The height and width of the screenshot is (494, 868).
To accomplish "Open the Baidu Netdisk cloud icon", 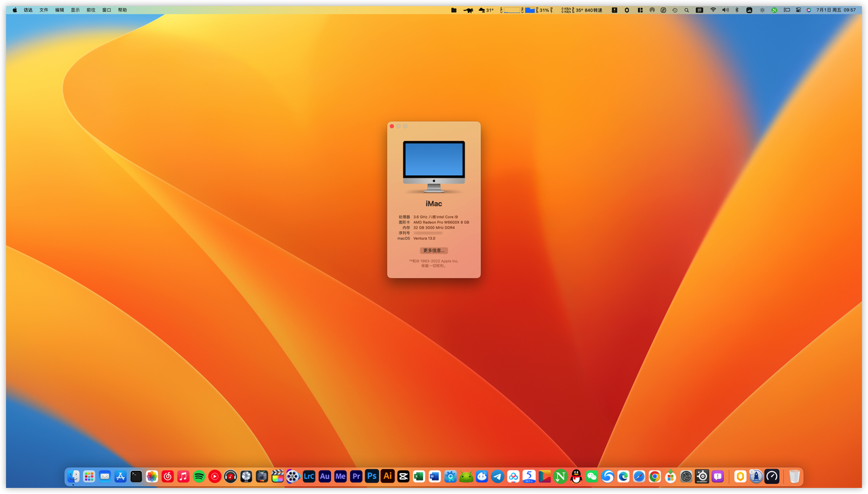I will click(513, 476).
